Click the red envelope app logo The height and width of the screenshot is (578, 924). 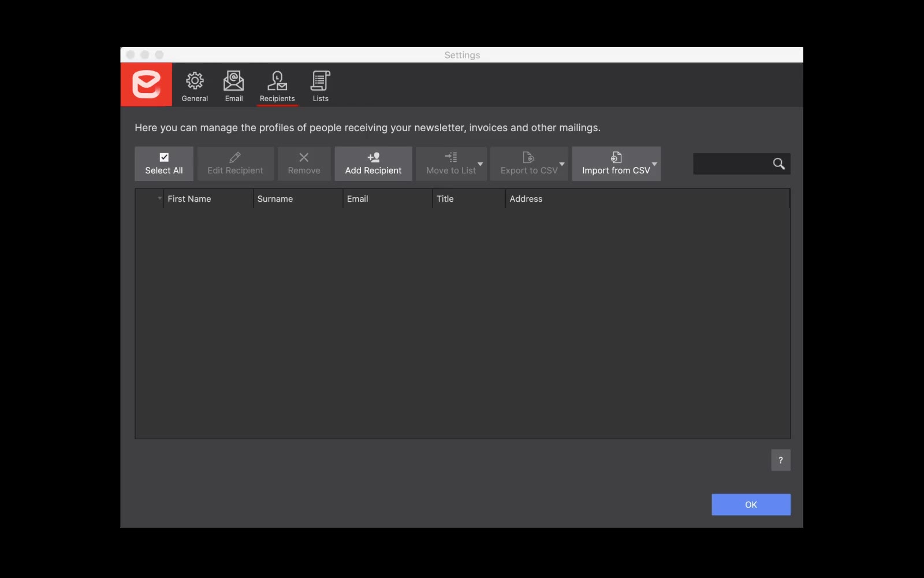(x=146, y=84)
